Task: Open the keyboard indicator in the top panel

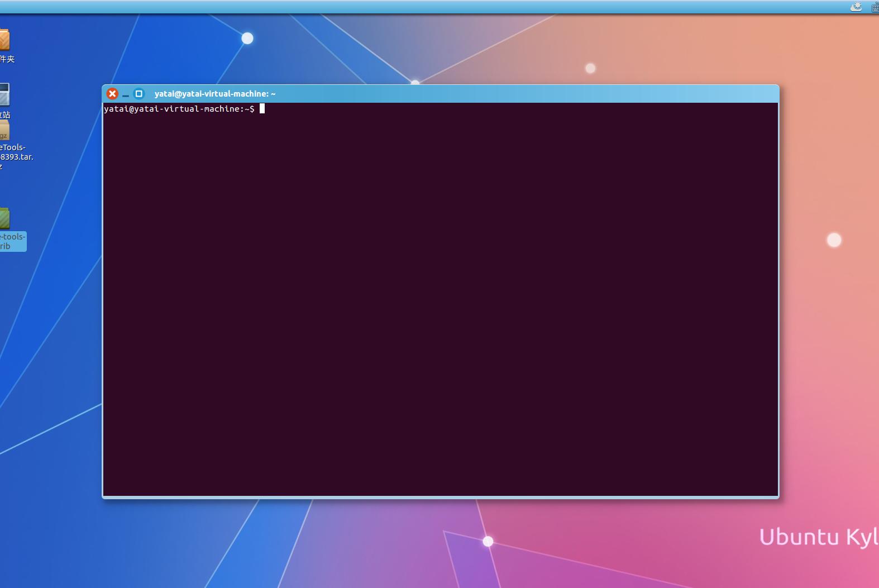Action: click(875, 7)
